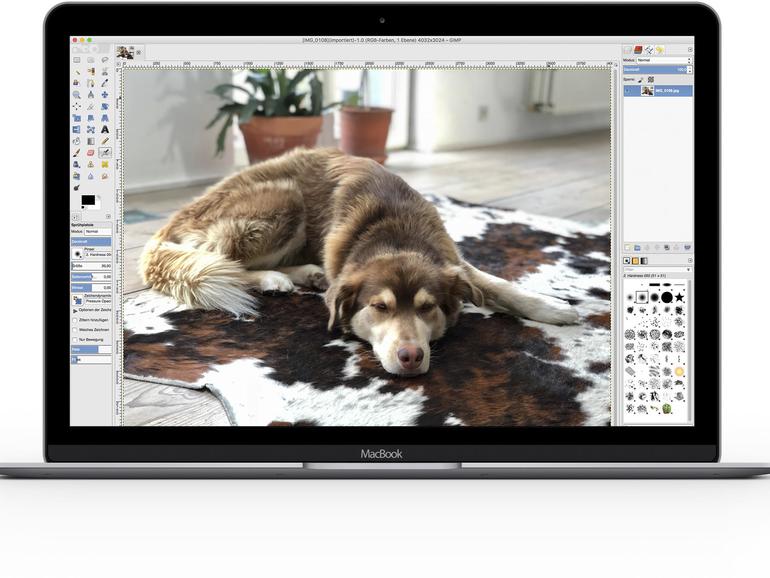Image resolution: width=770 pixels, height=578 pixels.
Task: Select the Measure tool
Action: coord(91,95)
